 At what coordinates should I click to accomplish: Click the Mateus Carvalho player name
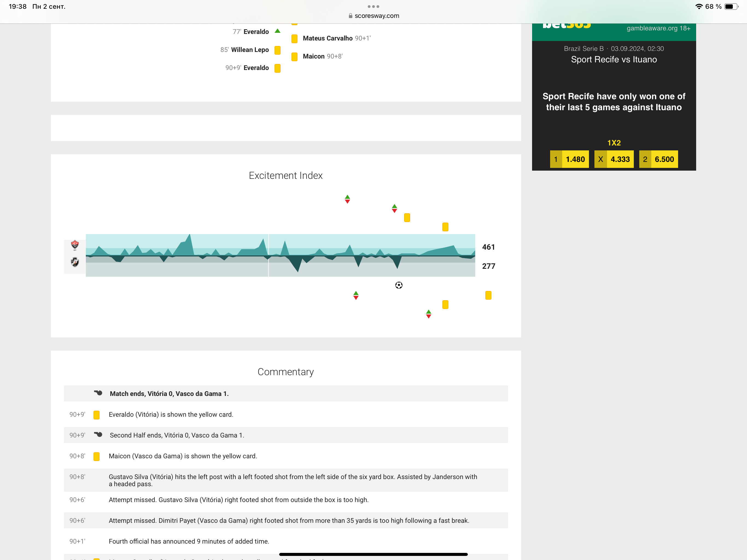tap(327, 38)
